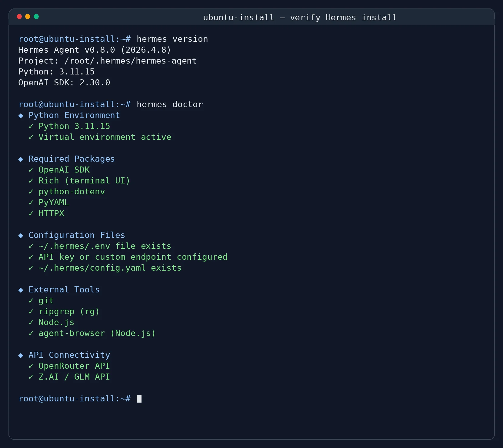
Task: Click the 'hermes version' command text
Action: pyautogui.click(x=172, y=39)
